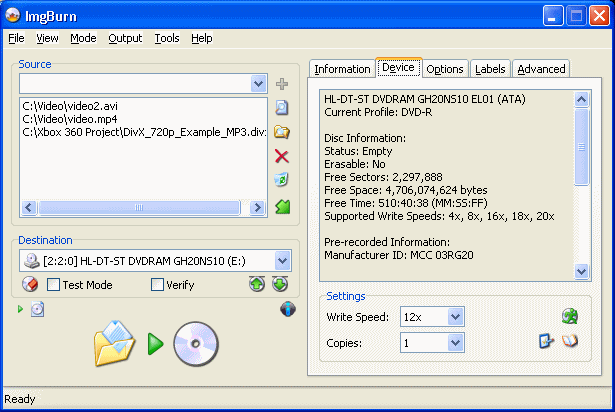Click the green arrow icon below recycle bin

click(x=282, y=206)
